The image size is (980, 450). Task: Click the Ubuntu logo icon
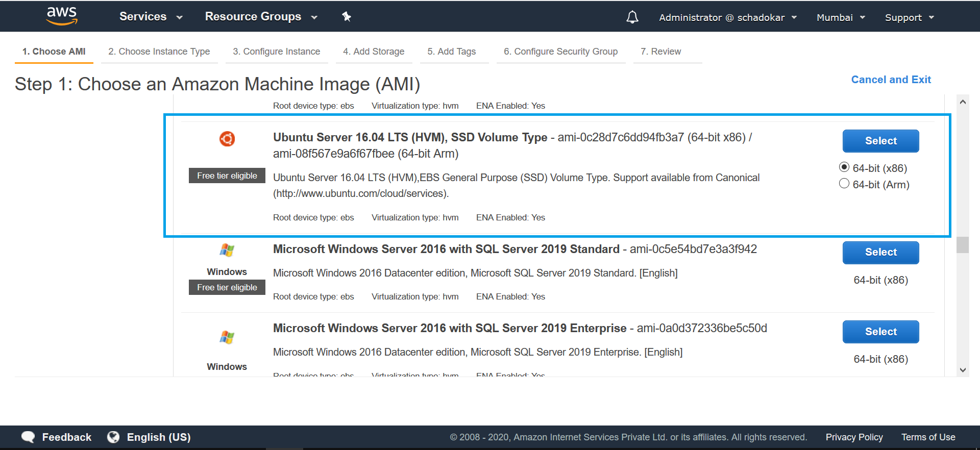[227, 139]
